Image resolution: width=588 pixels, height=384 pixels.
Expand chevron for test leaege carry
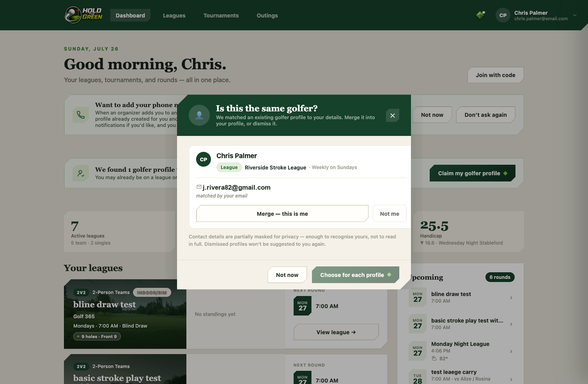coord(511,379)
